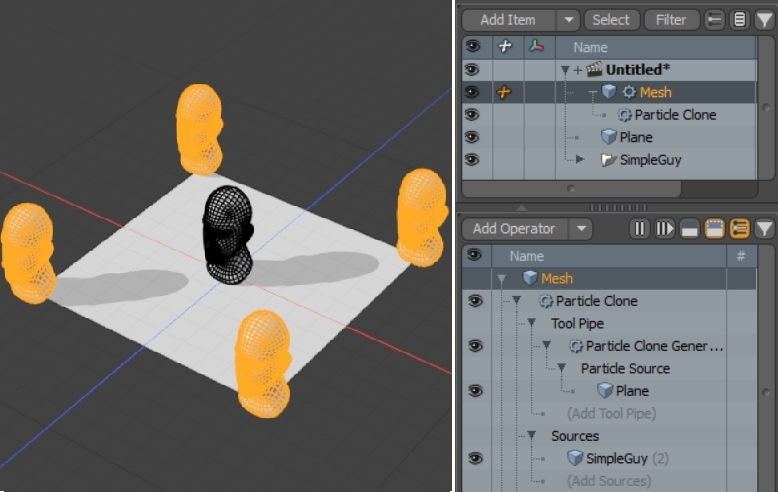This screenshot has height=492, width=778.
Task: Click (Add Sources) entry
Action: pos(609,481)
